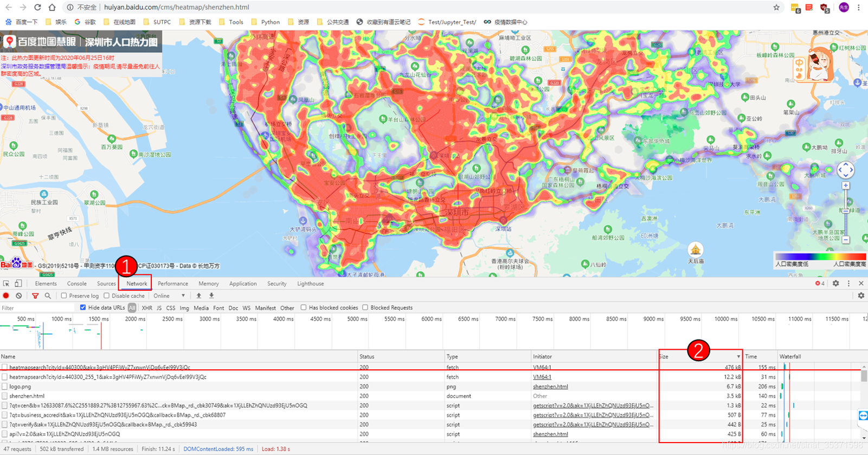Open DevTools settings gear

[835, 283]
